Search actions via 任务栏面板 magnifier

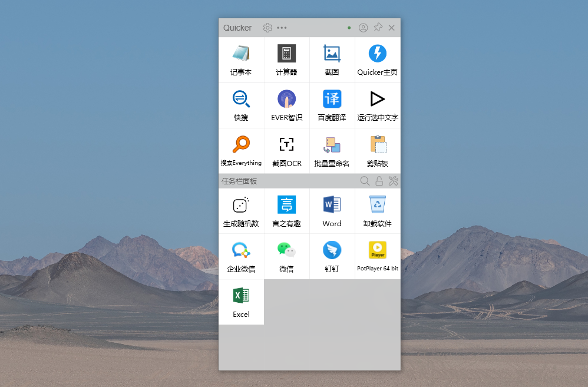365,181
